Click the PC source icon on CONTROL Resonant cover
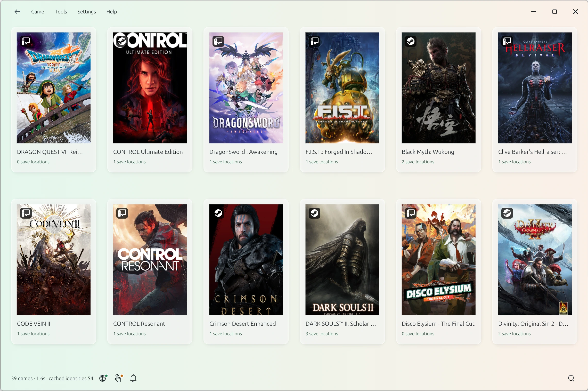Screen dimensions: 588x391 [x=122, y=213]
